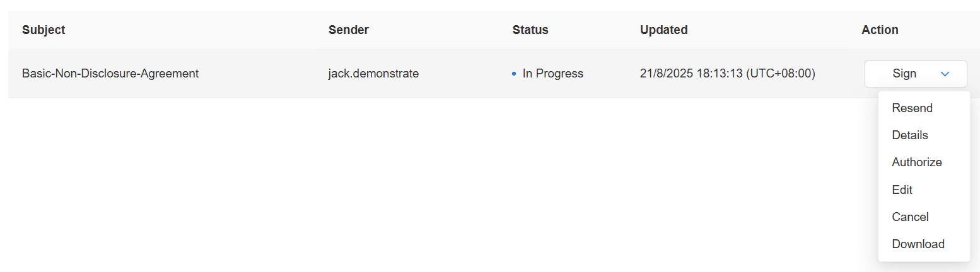Click the Action column header
Screen dimensions: 980x272
880,30
